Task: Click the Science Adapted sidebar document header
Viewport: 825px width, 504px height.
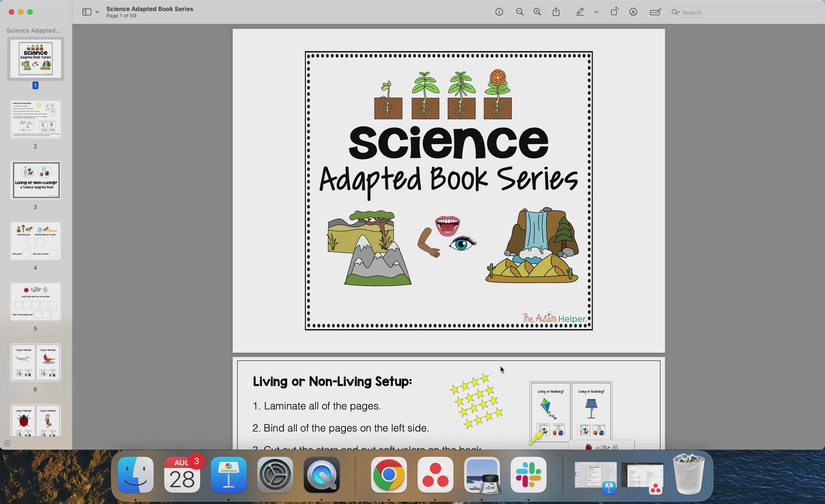Action: pos(33,30)
